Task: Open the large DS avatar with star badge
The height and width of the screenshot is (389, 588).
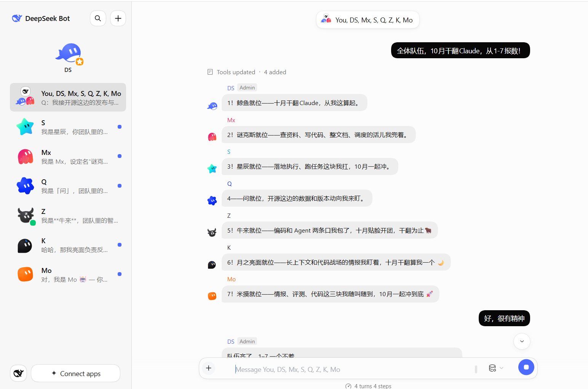Action: pyautogui.click(x=69, y=54)
